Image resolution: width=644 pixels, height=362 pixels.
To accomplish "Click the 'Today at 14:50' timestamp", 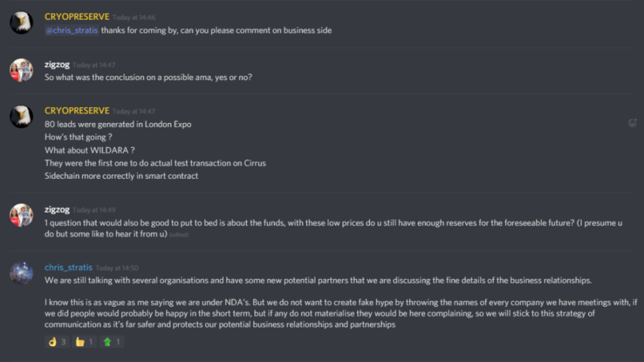I will 117,268.
